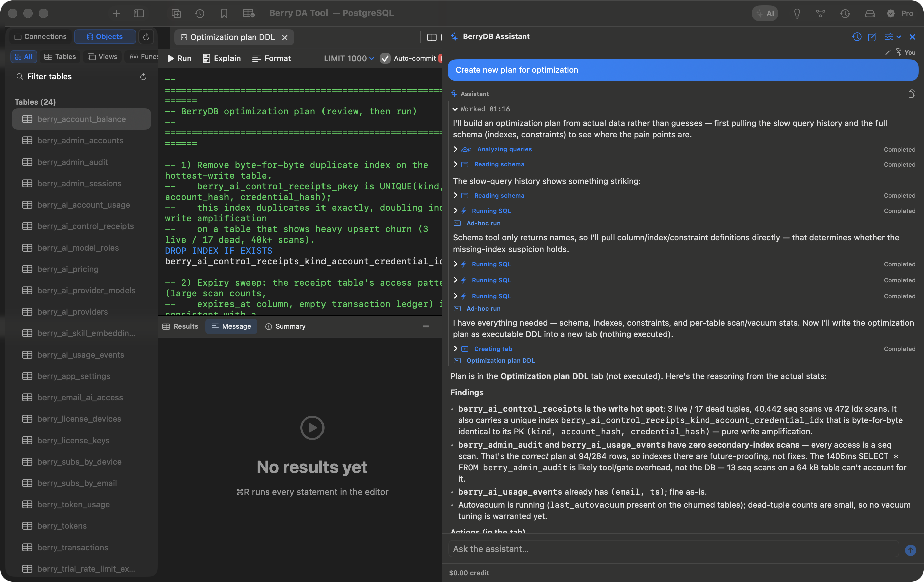Close the BerryDB Assistant panel

913,37
